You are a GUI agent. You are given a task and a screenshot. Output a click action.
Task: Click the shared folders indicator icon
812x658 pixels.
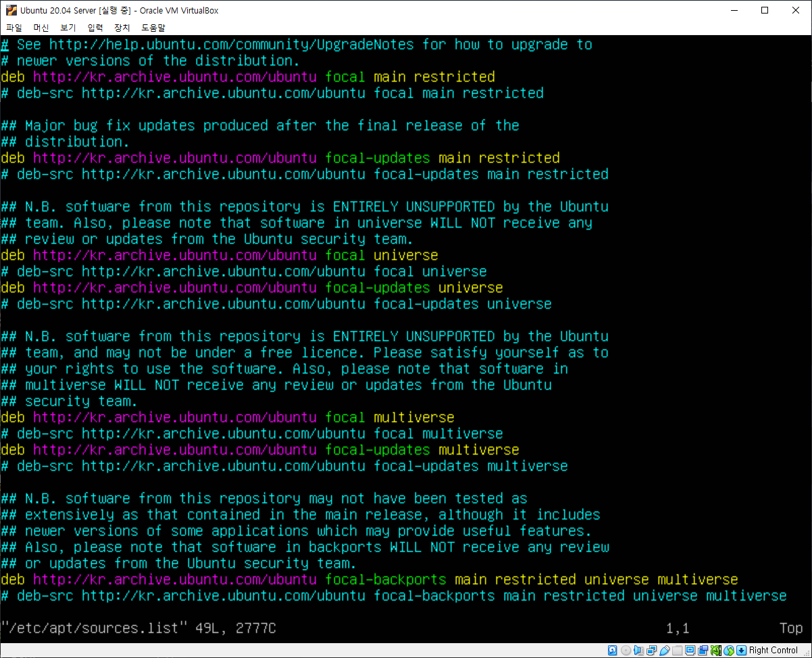678,650
